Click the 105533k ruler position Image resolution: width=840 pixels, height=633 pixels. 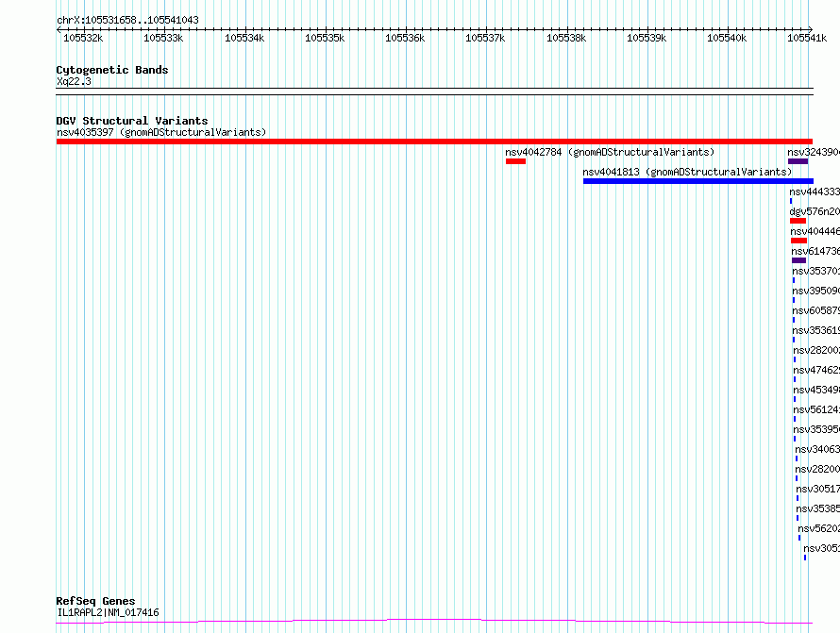click(x=163, y=38)
